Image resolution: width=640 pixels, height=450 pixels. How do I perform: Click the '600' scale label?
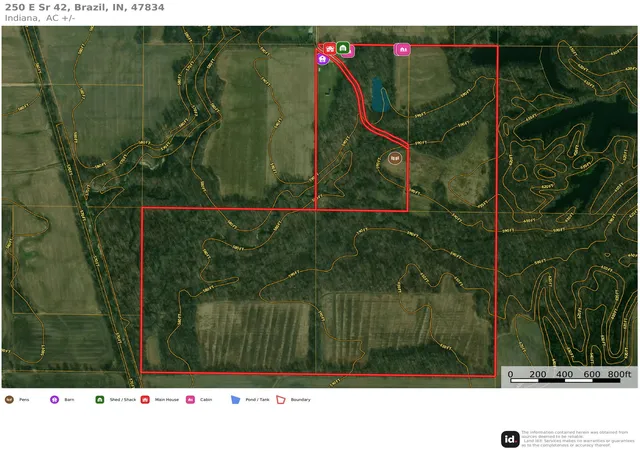coord(592,374)
